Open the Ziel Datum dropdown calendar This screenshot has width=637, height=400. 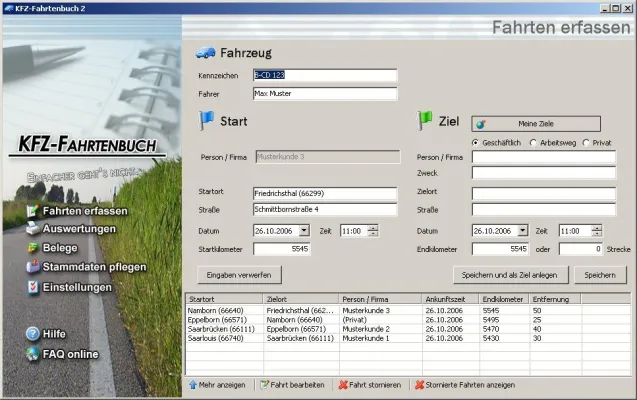pyautogui.click(x=523, y=231)
